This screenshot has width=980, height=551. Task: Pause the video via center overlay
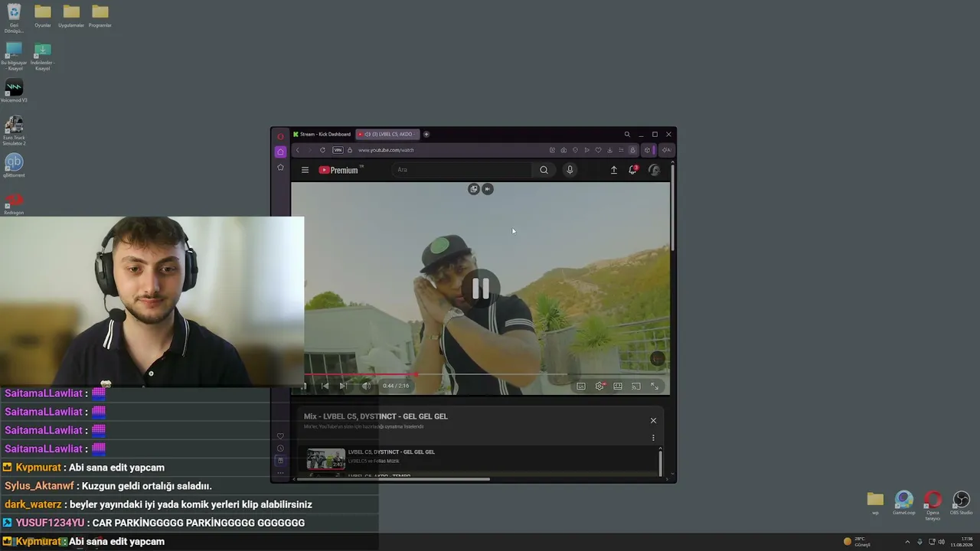tap(480, 289)
